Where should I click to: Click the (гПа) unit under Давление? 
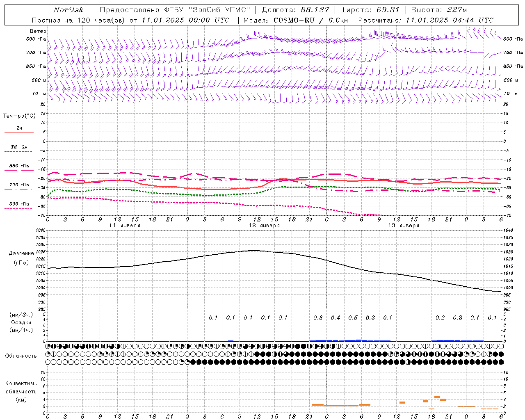(x=21, y=263)
